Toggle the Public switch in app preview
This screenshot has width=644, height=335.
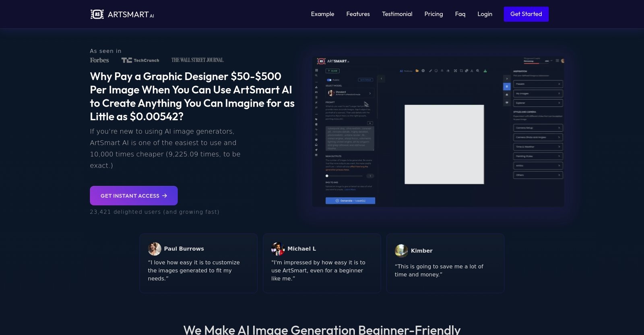pos(329,80)
